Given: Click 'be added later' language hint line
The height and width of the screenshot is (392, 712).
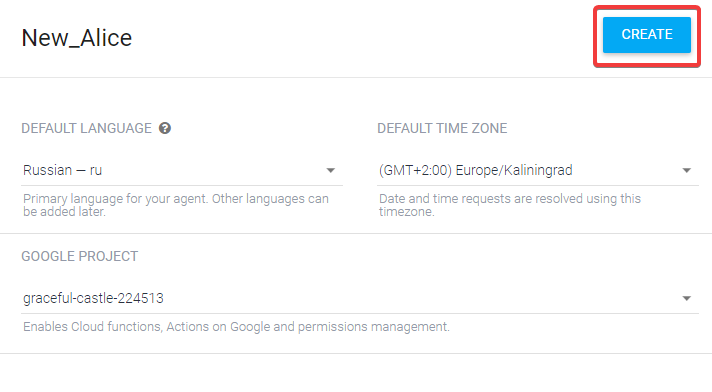Looking at the screenshot, I should pyautogui.click(x=64, y=212).
